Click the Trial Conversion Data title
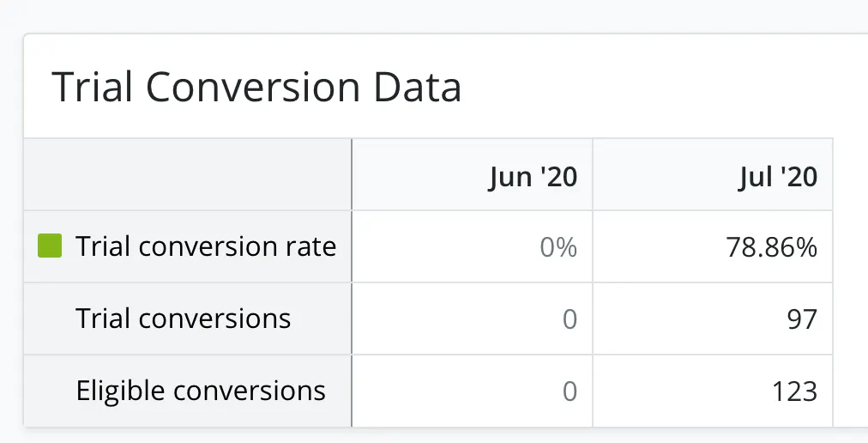Image resolution: width=868 pixels, height=443 pixels. coord(256,88)
